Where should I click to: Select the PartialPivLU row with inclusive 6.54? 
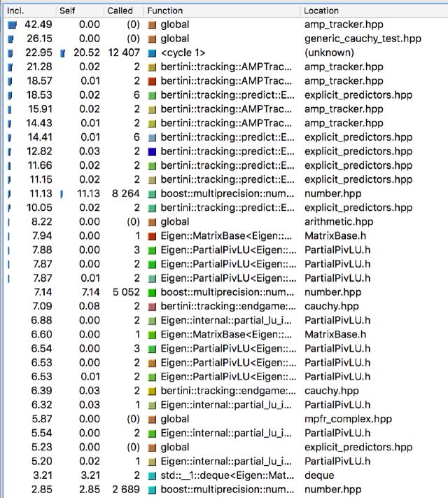(x=225, y=348)
